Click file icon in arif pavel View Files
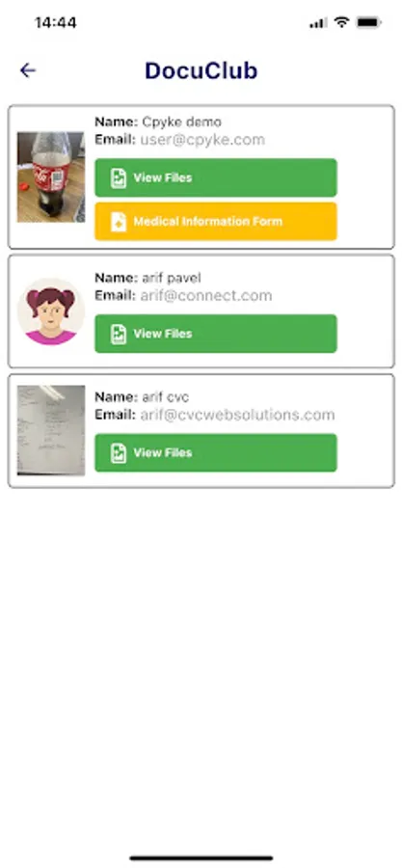This screenshot has width=402, height=868. click(119, 334)
